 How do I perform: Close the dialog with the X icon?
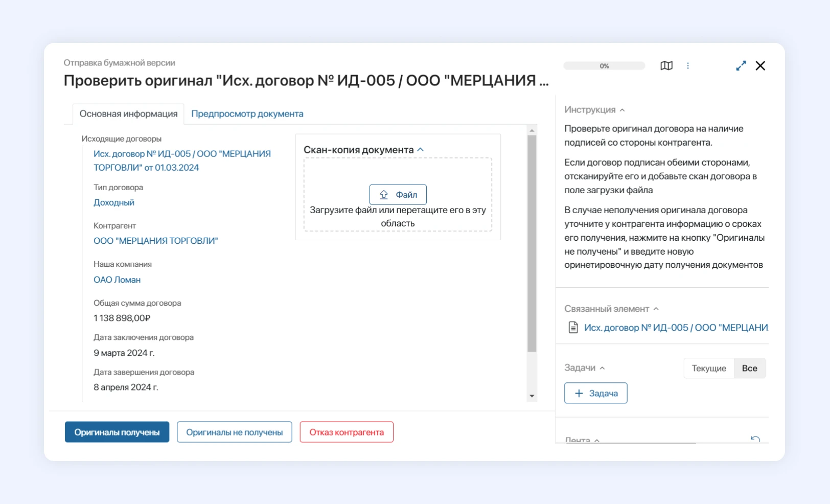760,65
